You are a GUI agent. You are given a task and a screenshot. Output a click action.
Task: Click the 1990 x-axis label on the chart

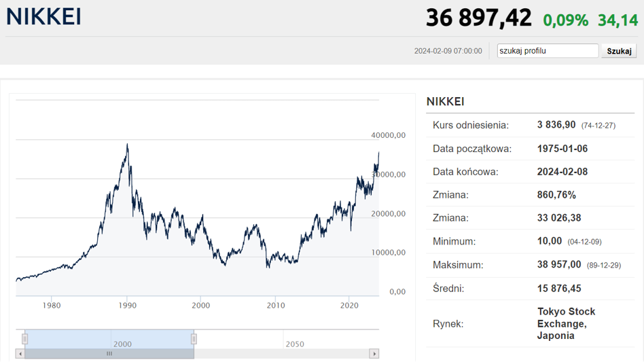click(x=127, y=306)
